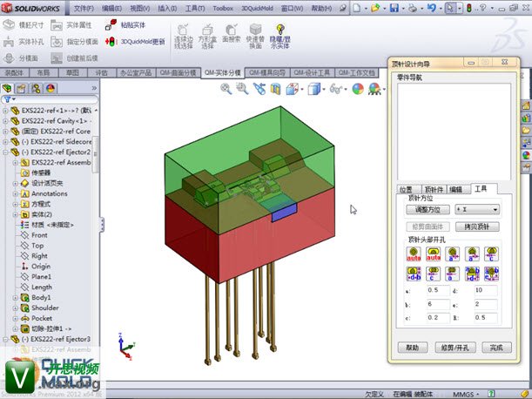Open the ConfigurationManager tab icon

[x=36, y=88]
